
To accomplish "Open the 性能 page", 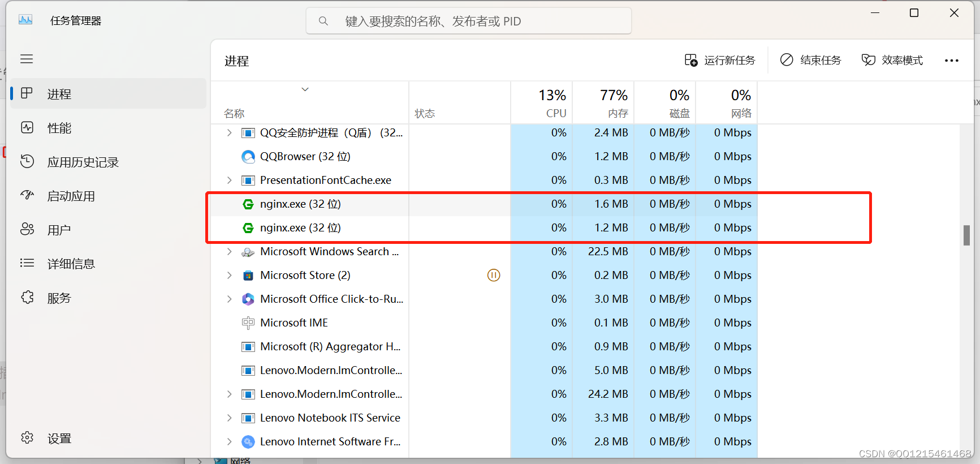I will [108, 127].
